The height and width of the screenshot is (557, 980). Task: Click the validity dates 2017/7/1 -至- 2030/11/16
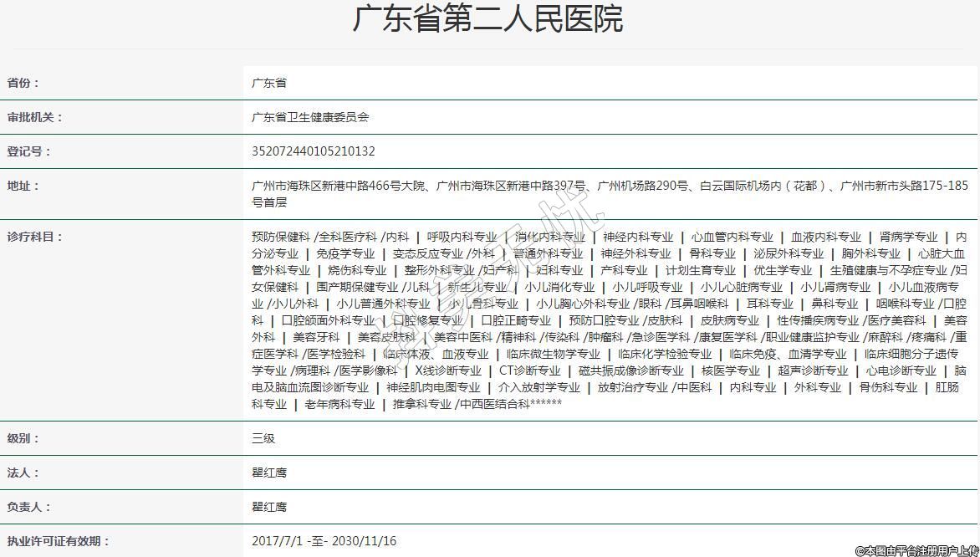(324, 541)
